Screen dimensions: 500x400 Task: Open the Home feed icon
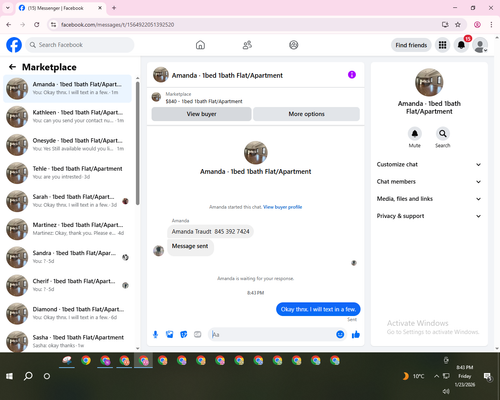[200, 45]
